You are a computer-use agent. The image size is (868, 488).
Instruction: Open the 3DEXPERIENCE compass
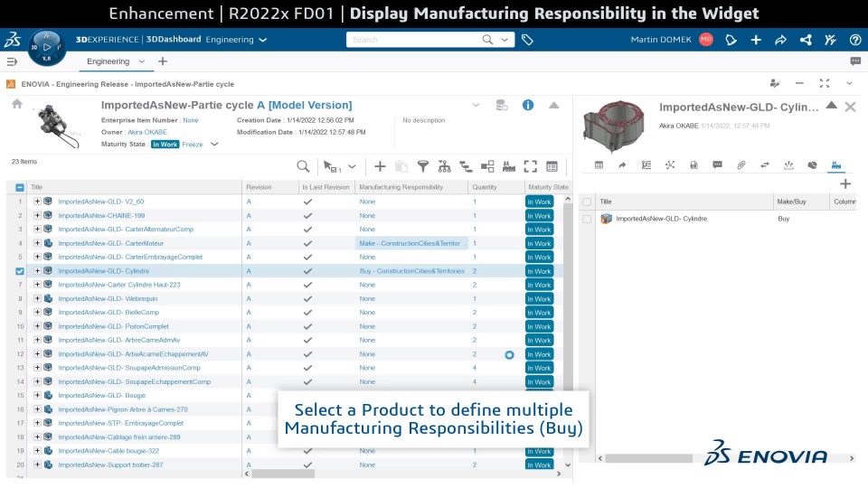click(x=46, y=47)
